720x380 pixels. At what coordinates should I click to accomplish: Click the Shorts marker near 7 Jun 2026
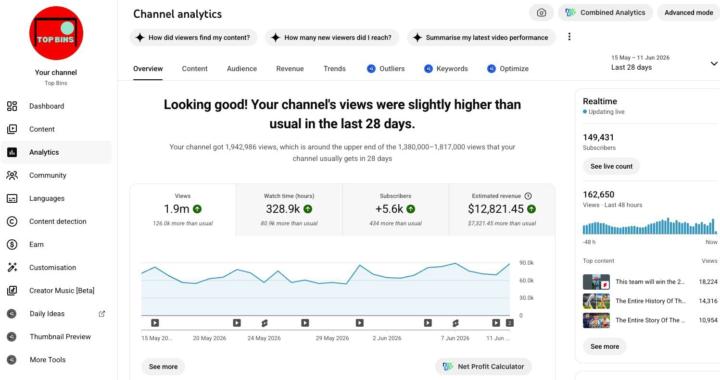(x=456, y=323)
